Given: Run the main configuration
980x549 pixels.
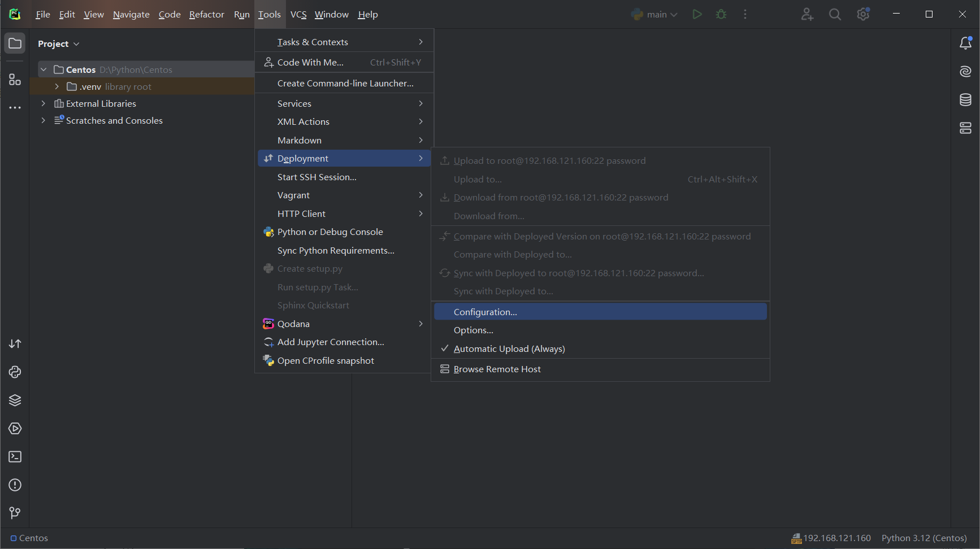Looking at the screenshot, I should click(697, 14).
